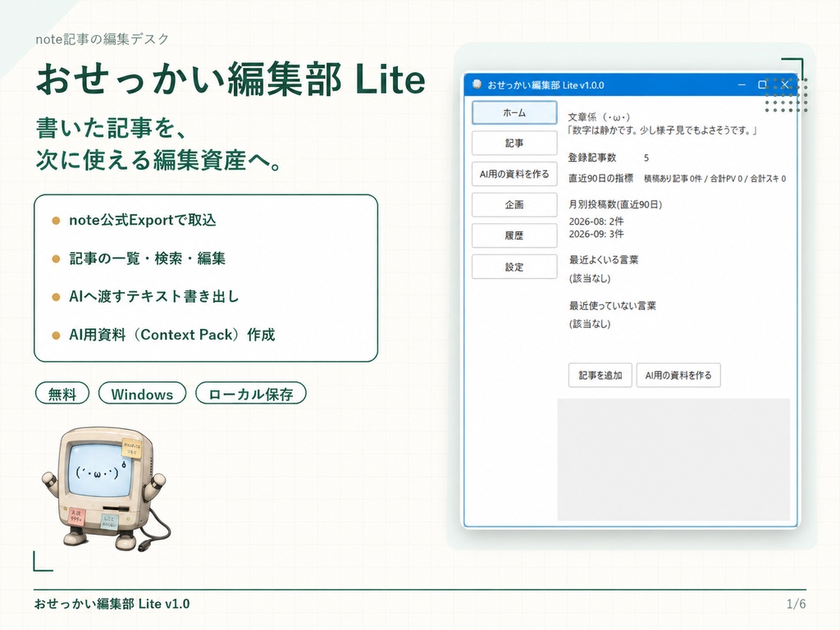Image resolution: width=840 pixels, height=630 pixels.
Task: Open the 履歴 section
Action: pos(514,235)
